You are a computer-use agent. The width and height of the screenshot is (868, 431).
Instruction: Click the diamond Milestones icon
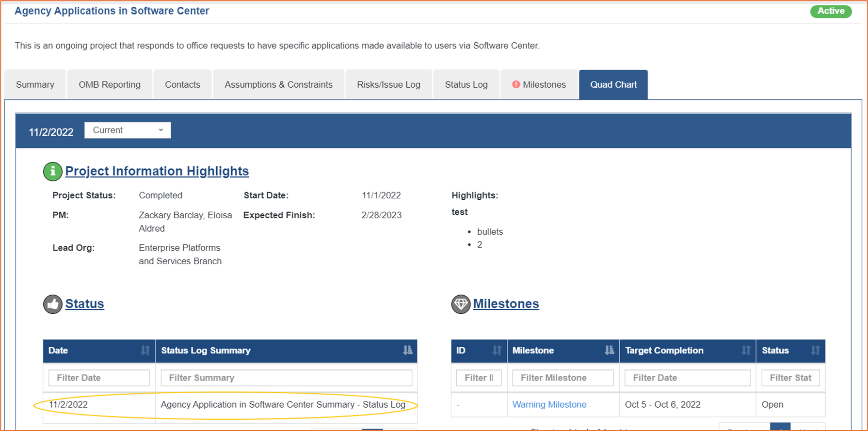pyautogui.click(x=461, y=304)
